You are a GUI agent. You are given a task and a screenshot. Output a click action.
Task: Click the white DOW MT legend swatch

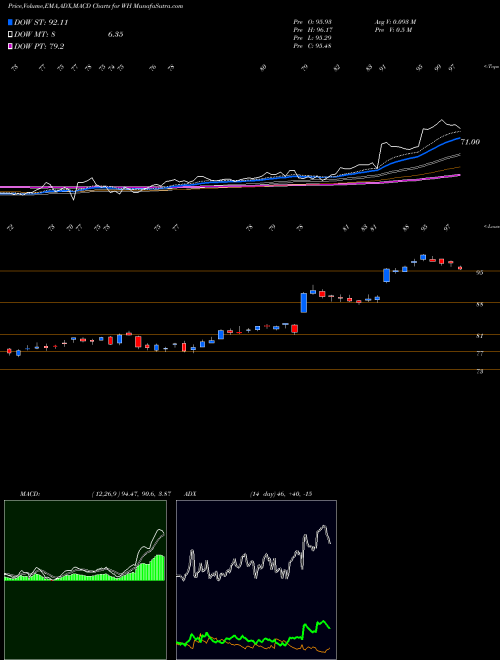10,35
